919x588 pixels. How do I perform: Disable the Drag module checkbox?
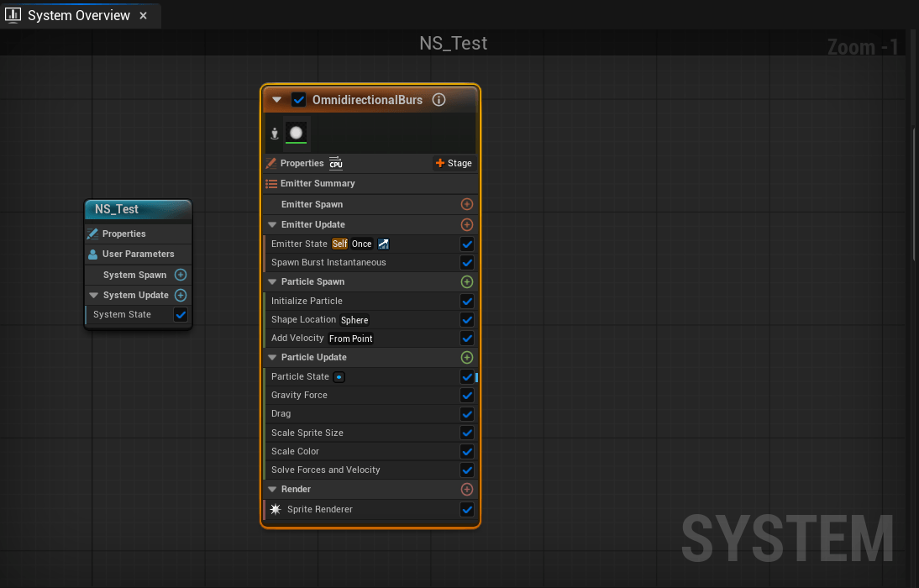(x=467, y=414)
